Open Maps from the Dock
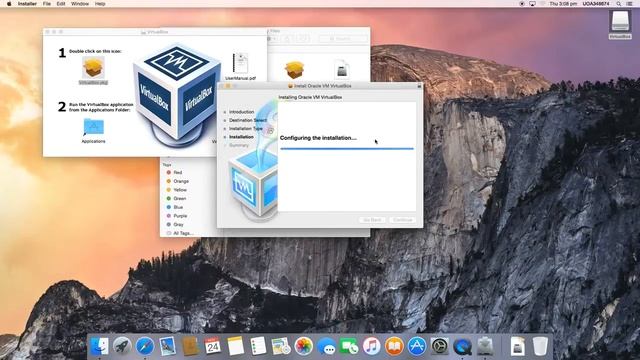The width and height of the screenshot is (640, 360). pyautogui.click(x=281, y=347)
